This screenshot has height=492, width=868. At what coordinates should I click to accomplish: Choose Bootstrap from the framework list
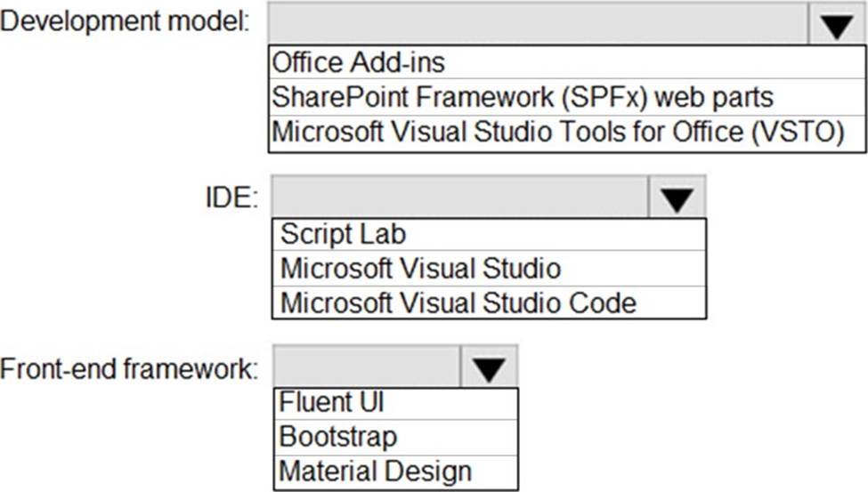point(337,436)
